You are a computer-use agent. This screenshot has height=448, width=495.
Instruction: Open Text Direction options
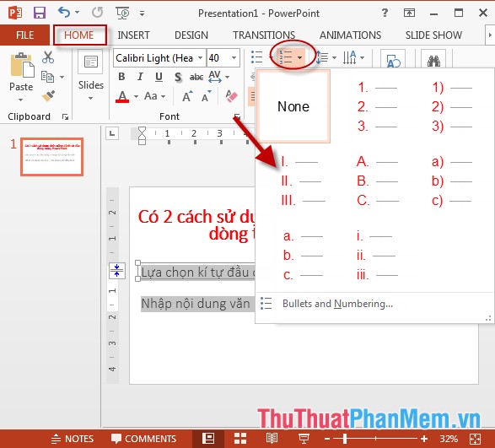coord(353,57)
